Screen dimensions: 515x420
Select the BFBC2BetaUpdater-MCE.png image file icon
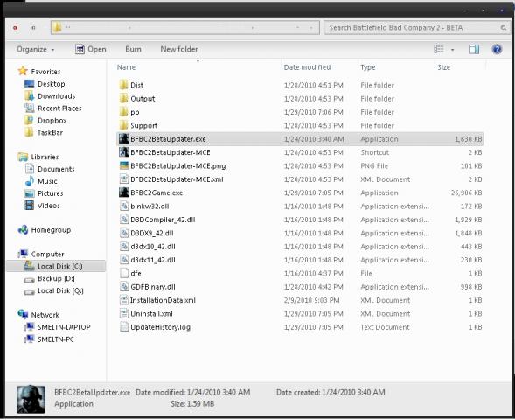124,165
